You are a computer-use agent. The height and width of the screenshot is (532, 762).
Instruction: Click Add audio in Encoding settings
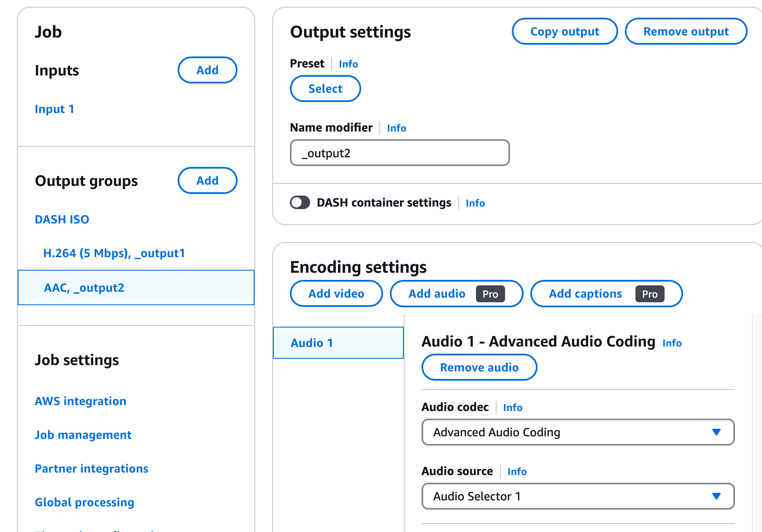coord(437,293)
